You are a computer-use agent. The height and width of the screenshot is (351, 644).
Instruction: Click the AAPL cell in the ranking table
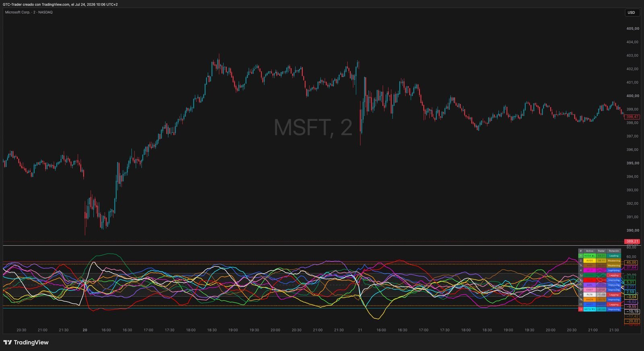click(590, 285)
